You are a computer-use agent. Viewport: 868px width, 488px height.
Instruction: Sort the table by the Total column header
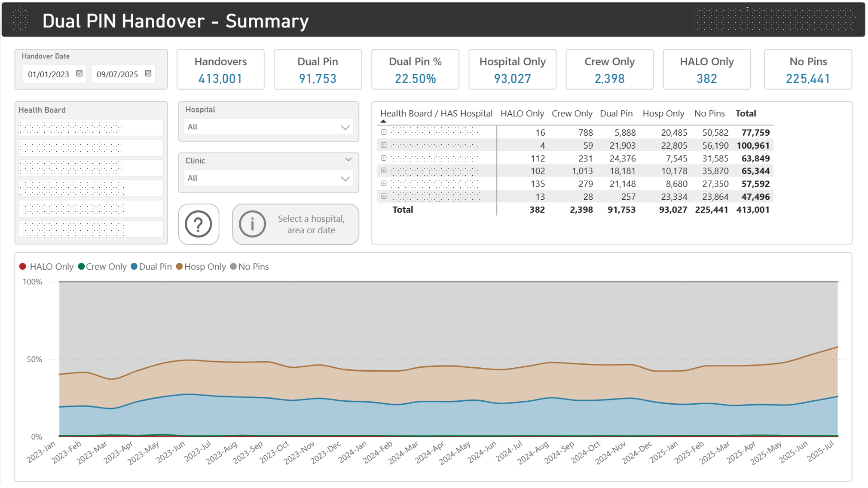click(x=746, y=113)
